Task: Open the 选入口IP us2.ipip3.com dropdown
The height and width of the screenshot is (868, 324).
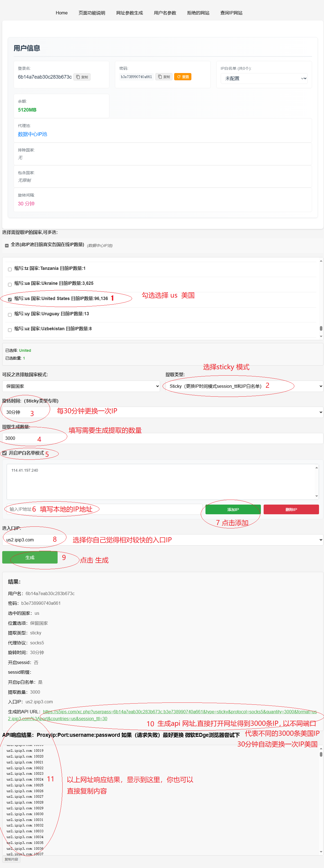Action: [162, 539]
